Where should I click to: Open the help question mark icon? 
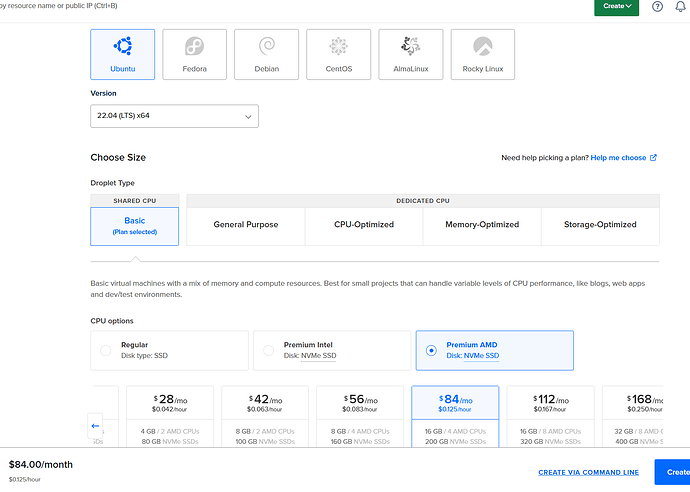[x=657, y=6]
